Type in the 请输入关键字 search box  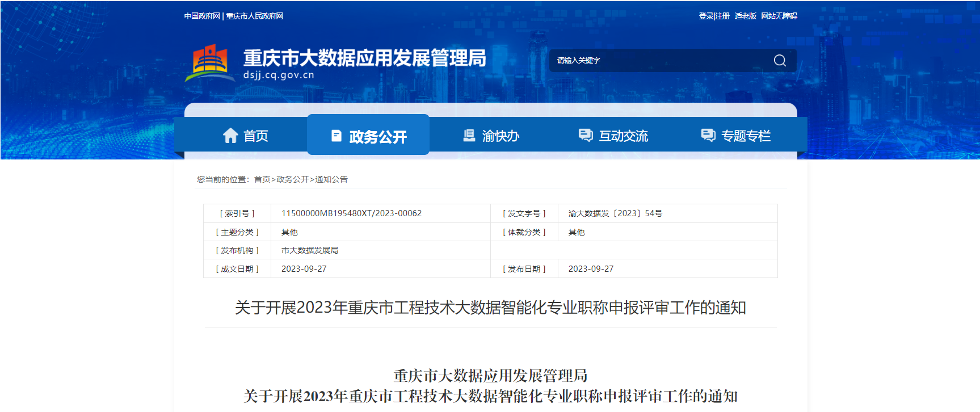658,61
